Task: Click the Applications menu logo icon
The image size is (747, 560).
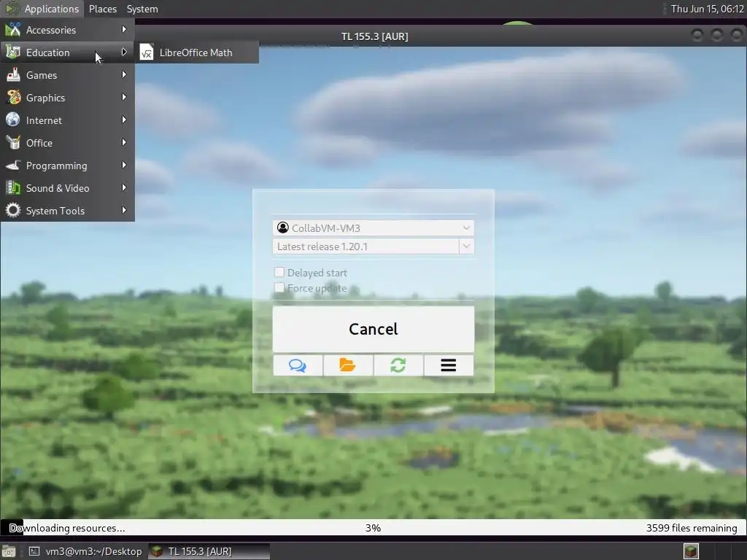Action: (12, 9)
